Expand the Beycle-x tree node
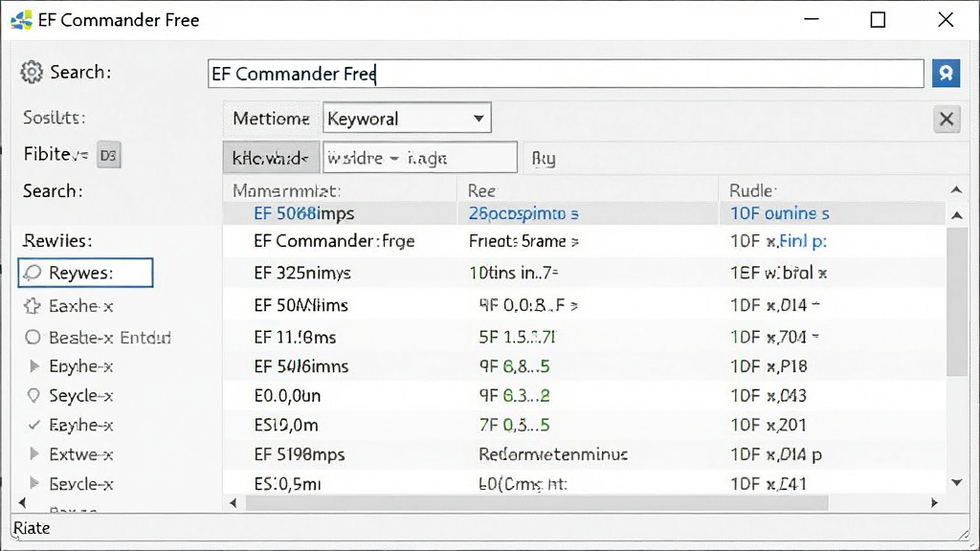980x551 pixels. pyautogui.click(x=34, y=483)
